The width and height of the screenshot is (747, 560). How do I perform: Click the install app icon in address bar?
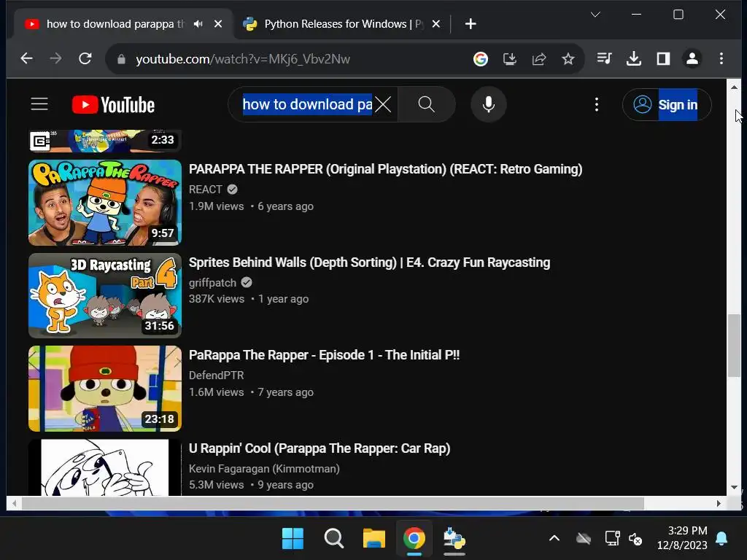coord(510,59)
